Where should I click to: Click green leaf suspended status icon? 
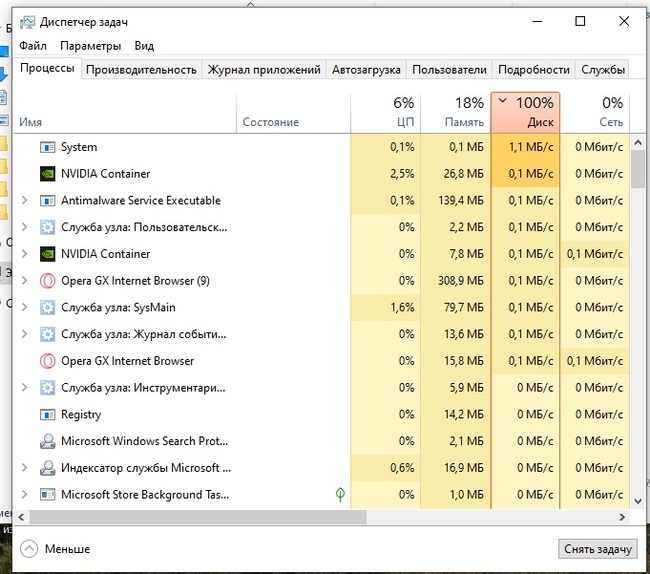340,494
